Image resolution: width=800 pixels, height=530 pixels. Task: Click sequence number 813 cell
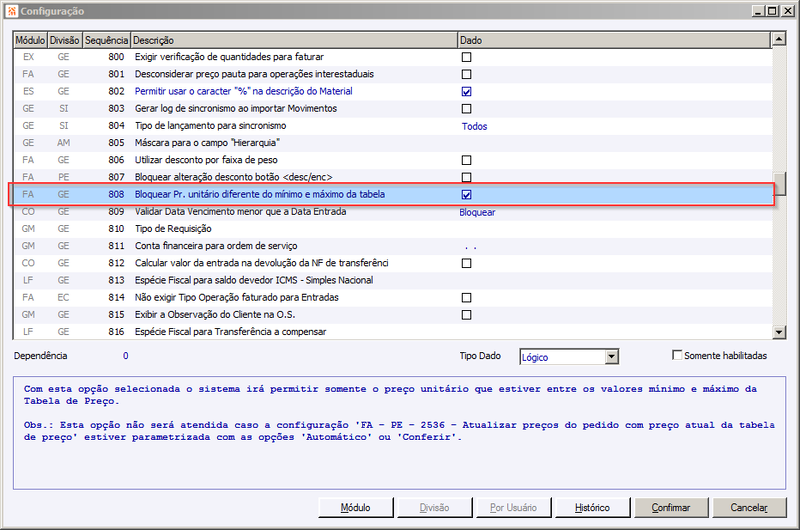click(116, 280)
